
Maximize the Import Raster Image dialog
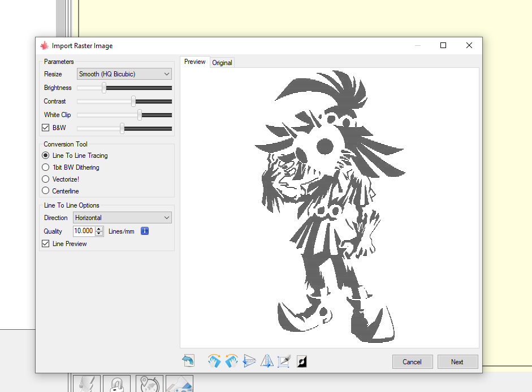[443, 45]
